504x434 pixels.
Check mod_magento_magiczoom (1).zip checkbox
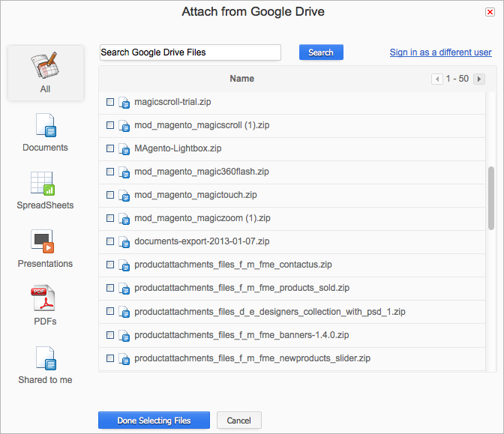(110, 218)
